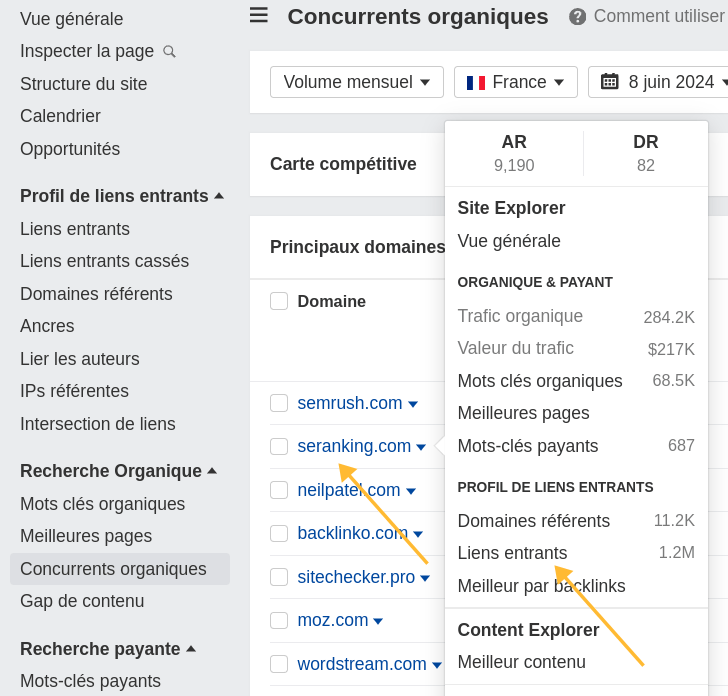Toggle the Domaine header select-all checkbox
The height and width of the screenshot is (696, 728).
coord(279,301)
